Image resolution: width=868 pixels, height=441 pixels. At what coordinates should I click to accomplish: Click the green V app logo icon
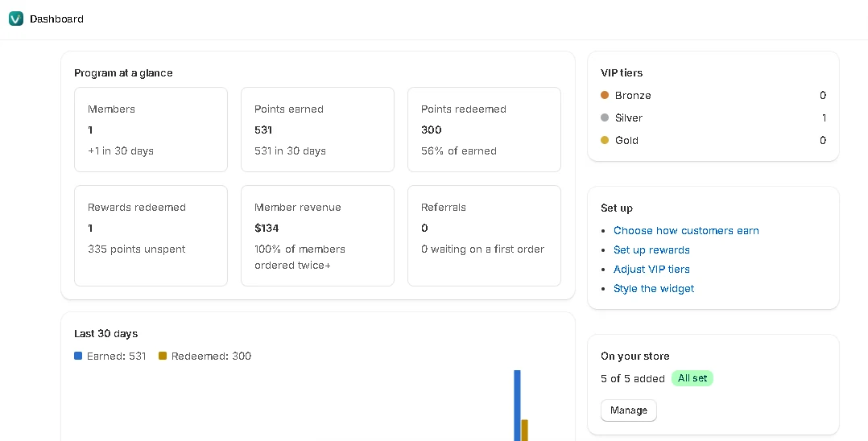pyautogui.click(x=16, y=19)
